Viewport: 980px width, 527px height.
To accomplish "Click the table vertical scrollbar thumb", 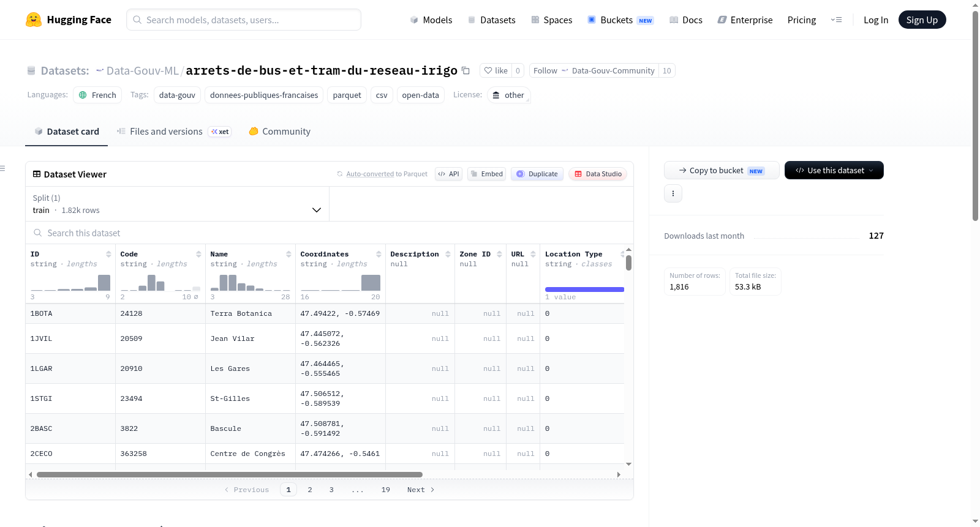I will coord(628,263).
